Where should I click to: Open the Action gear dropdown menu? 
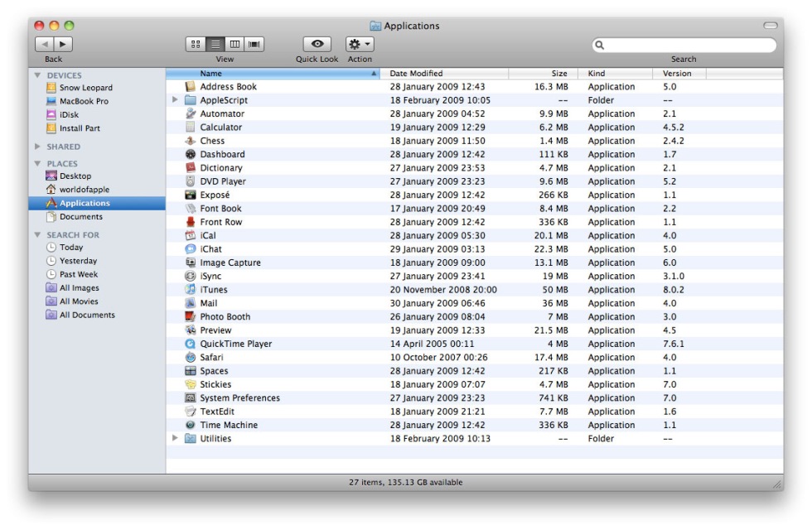(360, 45)
